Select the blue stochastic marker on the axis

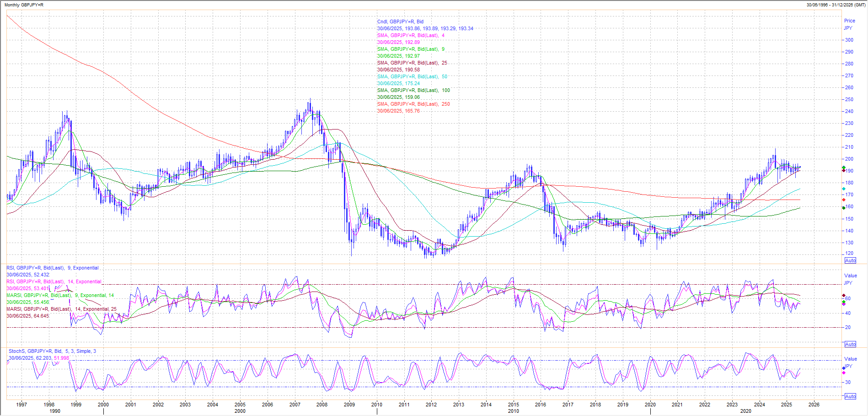tap(844, 368)
